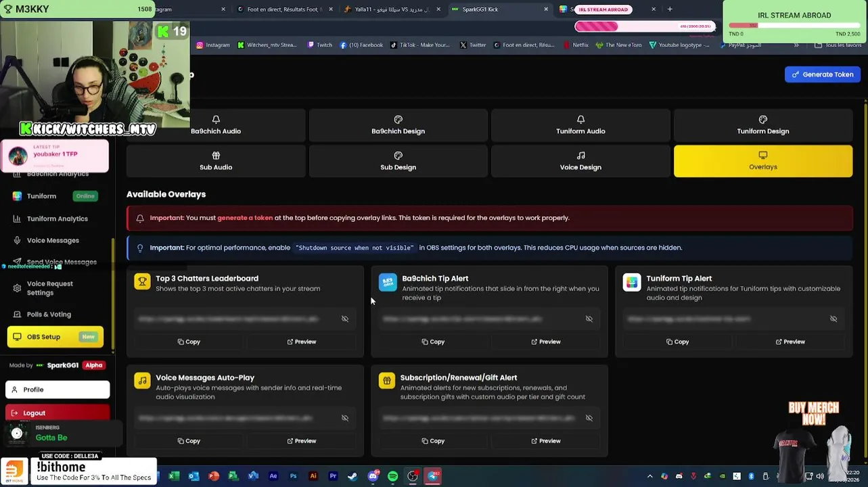Open Premiere Pro from the taskbar

click(333, 476)
